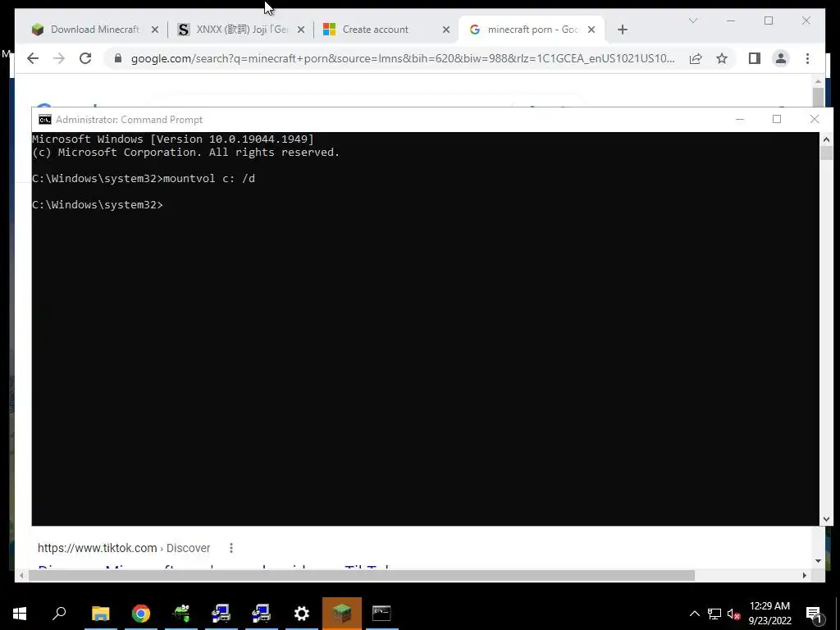This screenshot has height=630, width=840.
Task: Open the network status tray icon
Action: [x=714, y=614]
